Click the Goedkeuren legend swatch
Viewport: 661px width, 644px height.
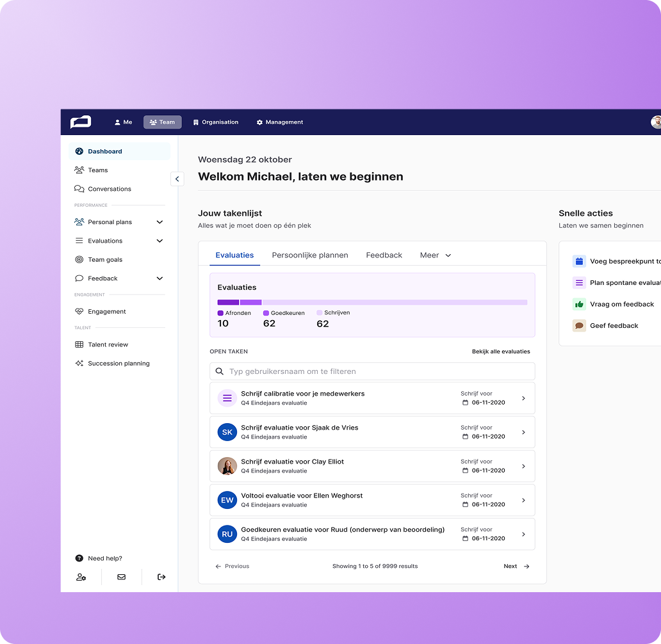click(x=266, y=313)
